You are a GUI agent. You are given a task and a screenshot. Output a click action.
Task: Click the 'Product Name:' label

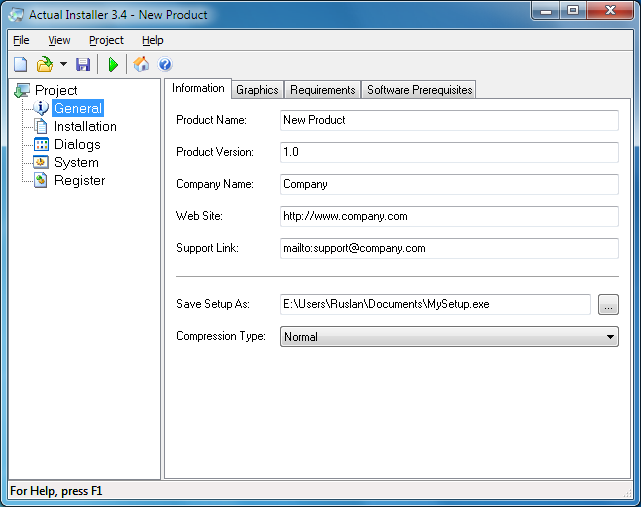click(211, 120)
